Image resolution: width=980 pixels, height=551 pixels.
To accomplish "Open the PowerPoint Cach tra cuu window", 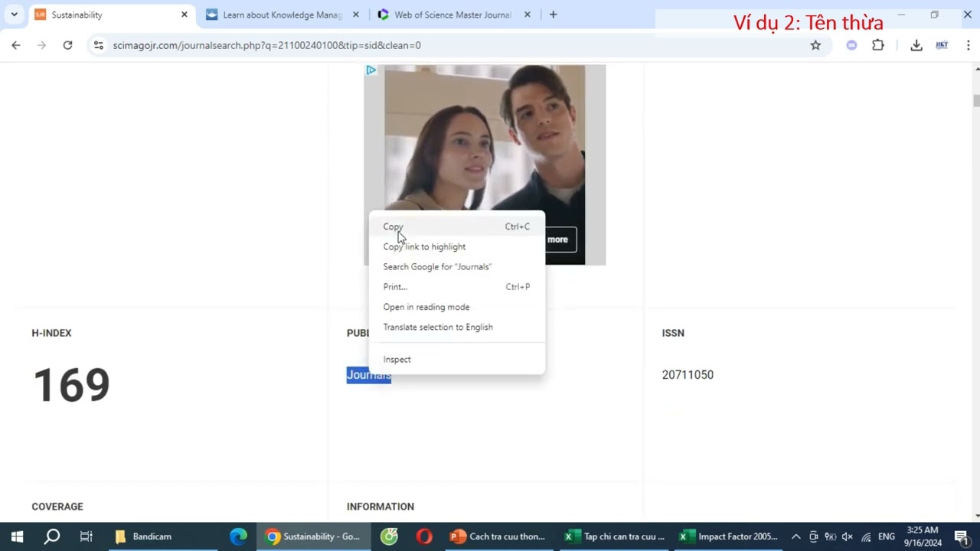I will pyautogui.click(x=499, y=536).
